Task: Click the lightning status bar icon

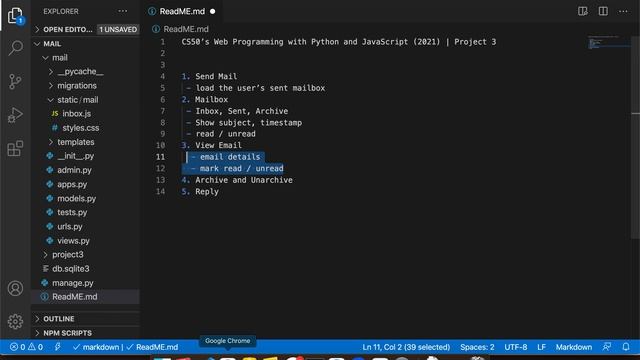Action: [58, 347]
